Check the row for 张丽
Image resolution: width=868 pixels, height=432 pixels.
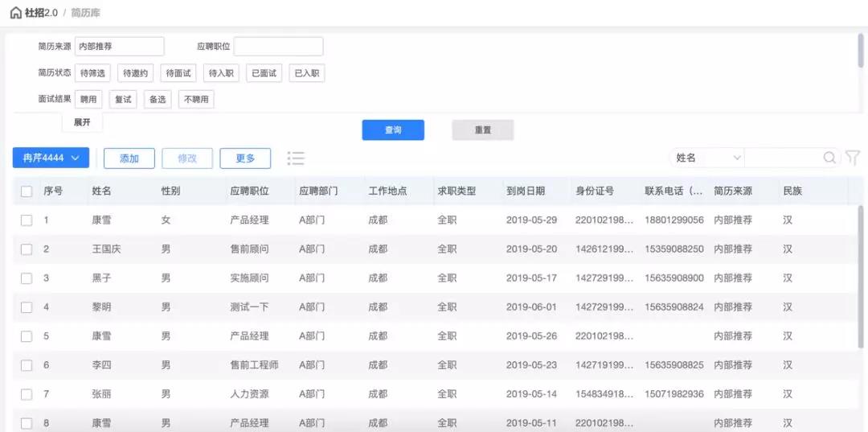[x=27, y=394]
